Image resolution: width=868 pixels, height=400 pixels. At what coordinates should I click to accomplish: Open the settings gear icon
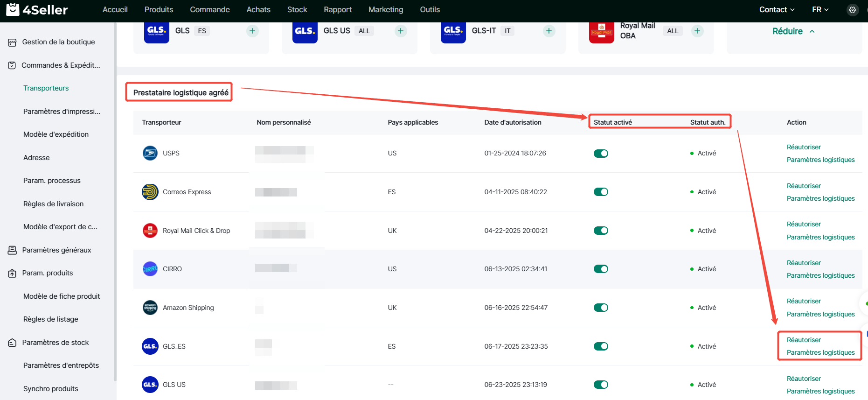coord(853,9)
